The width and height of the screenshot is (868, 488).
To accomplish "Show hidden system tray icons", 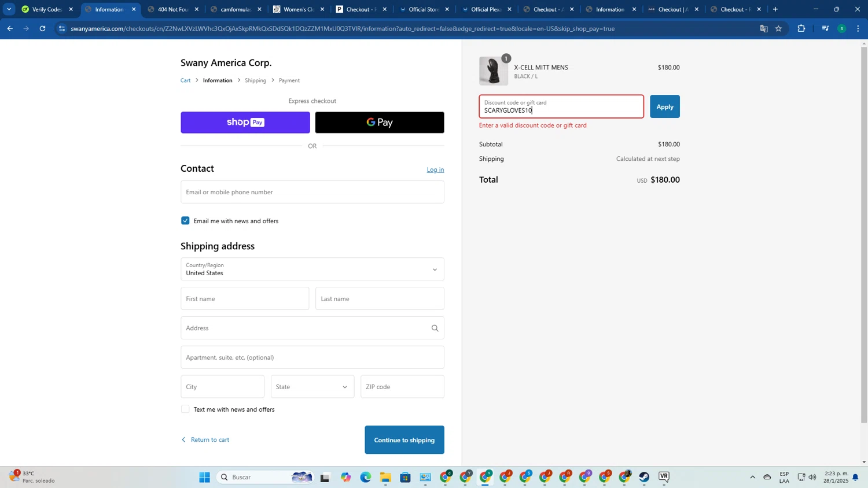I will click(x=752, y=477).
